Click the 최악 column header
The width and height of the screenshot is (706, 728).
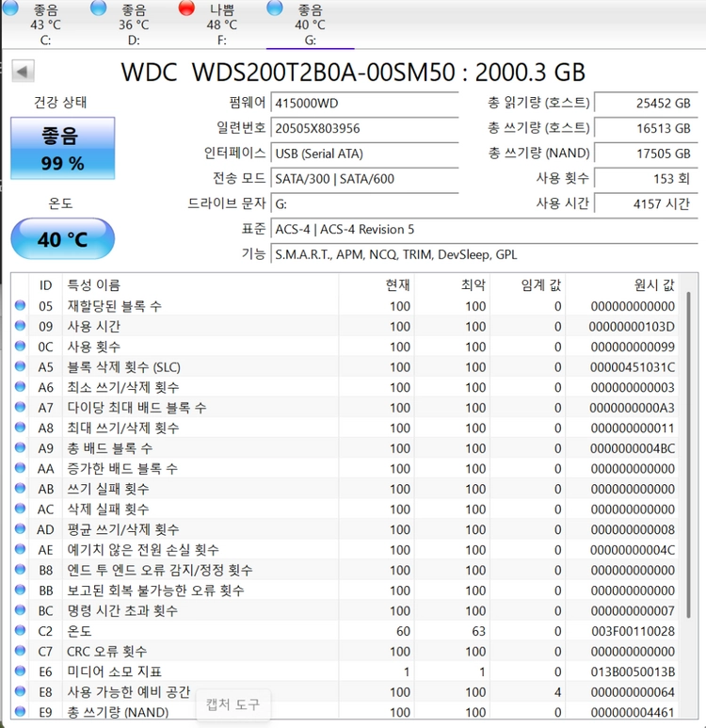pyautogui.click(x=452, y=284)
